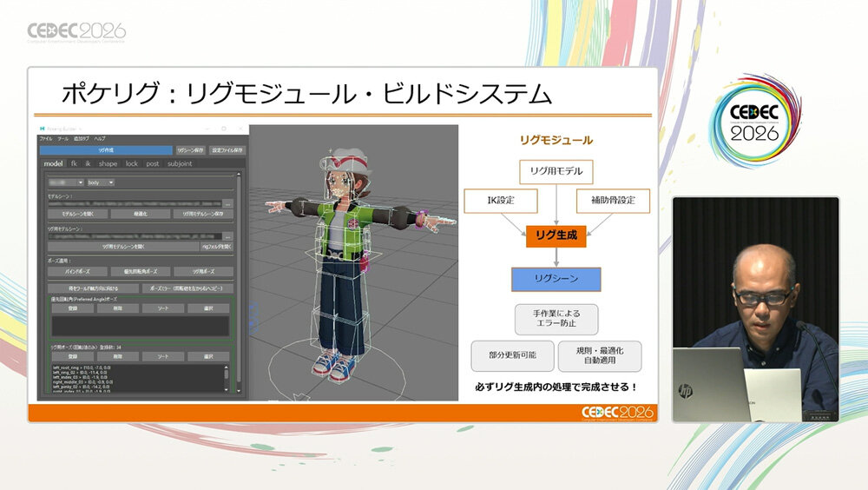Click the orange リグ生成 diagram box
Screen dimensions: 868x490
pyautogui.click(x=556, y=235)
